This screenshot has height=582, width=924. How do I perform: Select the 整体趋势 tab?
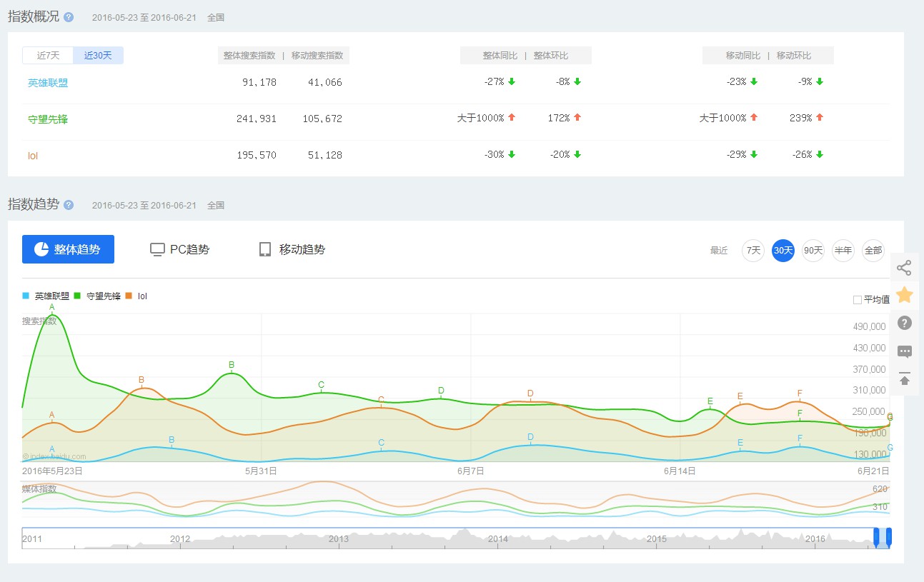[68, 249]
